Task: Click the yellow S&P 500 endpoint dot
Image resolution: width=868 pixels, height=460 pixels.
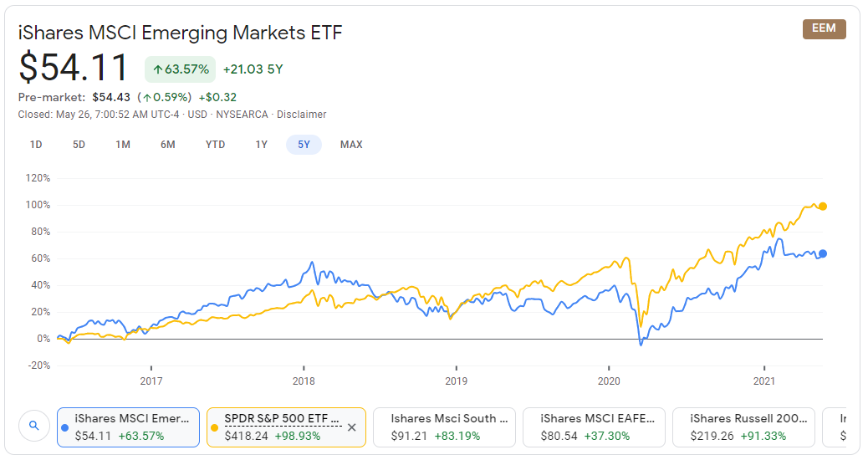Action: (x=823, y=207)
